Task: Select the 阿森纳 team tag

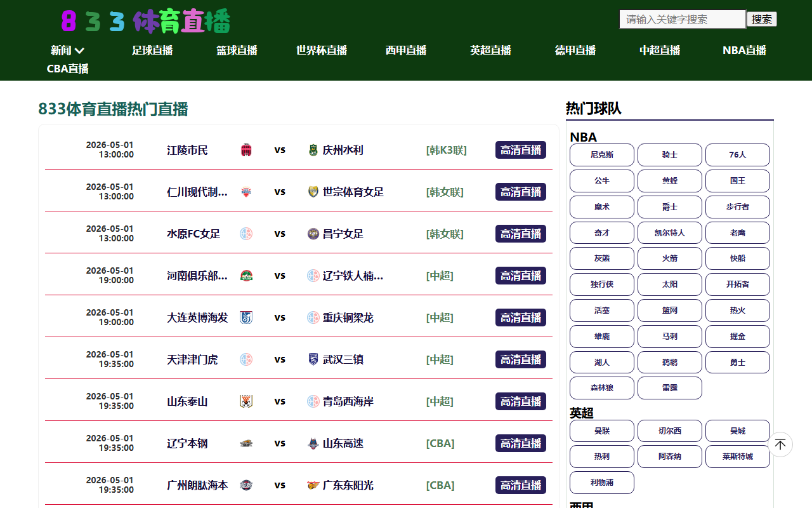Action: [670, 457]
